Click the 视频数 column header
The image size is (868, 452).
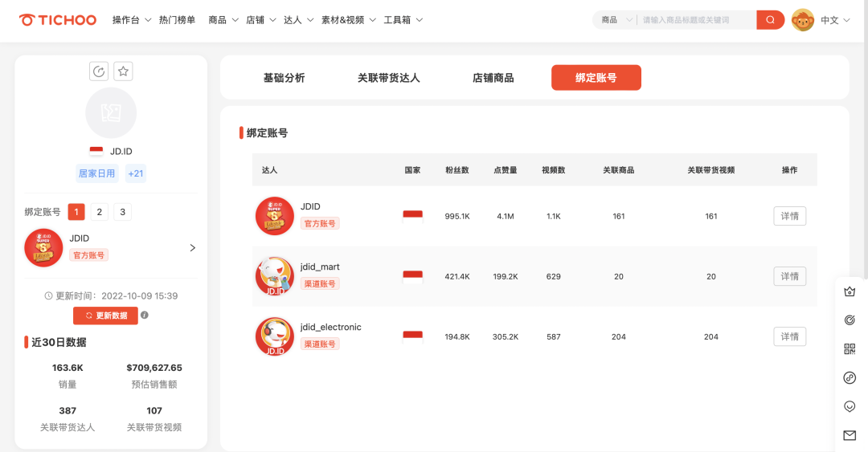pyautogui.click(x=554, y=170)
